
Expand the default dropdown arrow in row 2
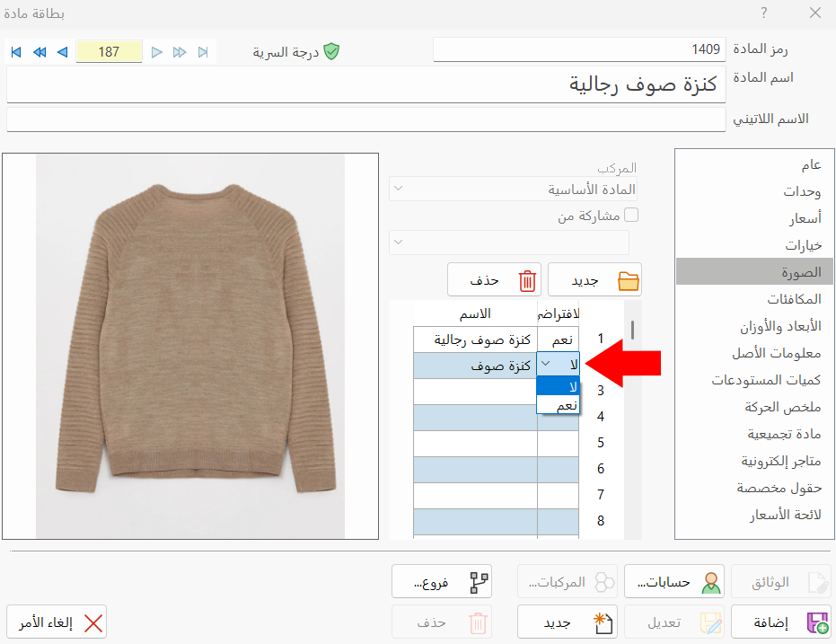(x=545, y=364)
